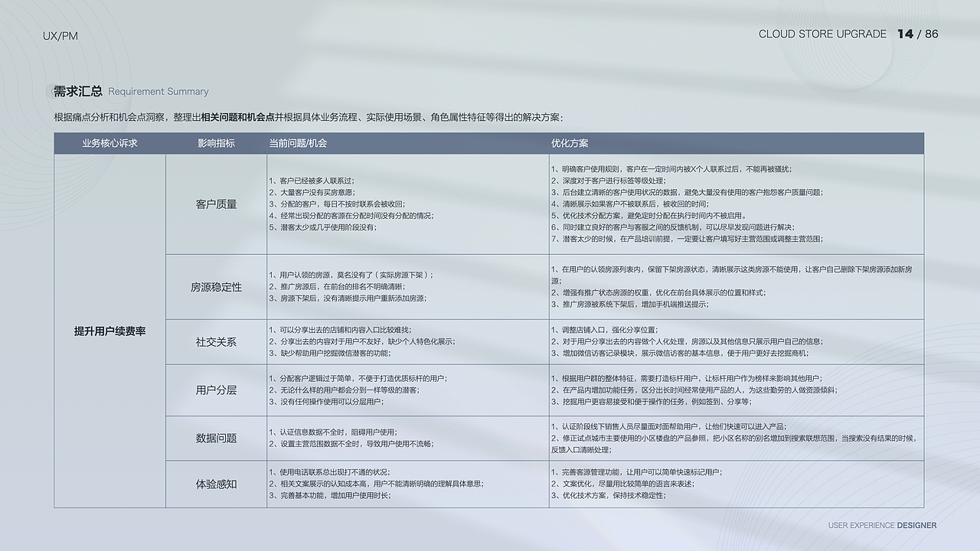This screenshot has width=980, height=551.
Task: Click the Requirement Summary subtitle text
Action: click(158, 91)
